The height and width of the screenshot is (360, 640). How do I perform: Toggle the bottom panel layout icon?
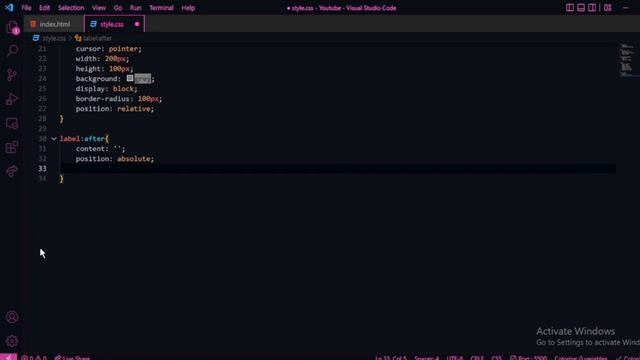click(x=581, y=8)
